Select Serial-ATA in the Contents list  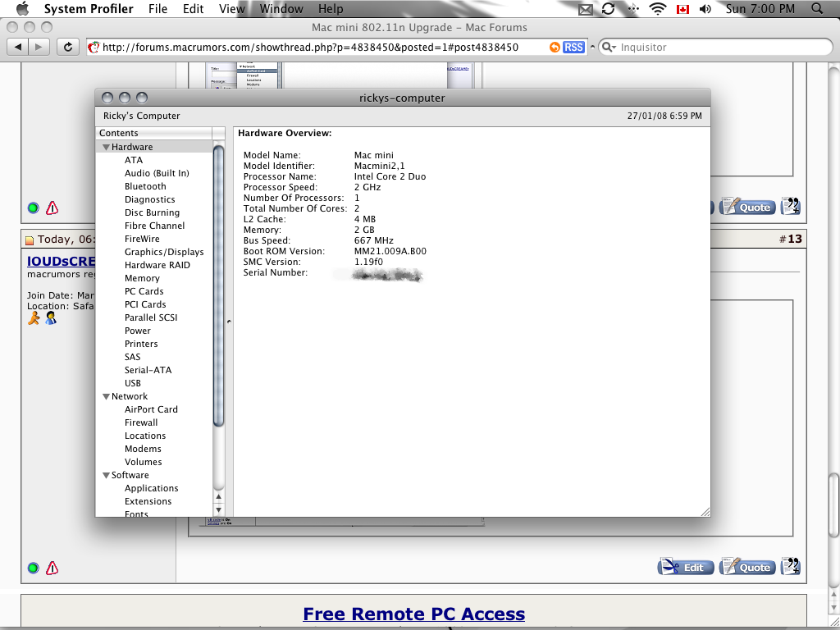(x=148, y=370)
